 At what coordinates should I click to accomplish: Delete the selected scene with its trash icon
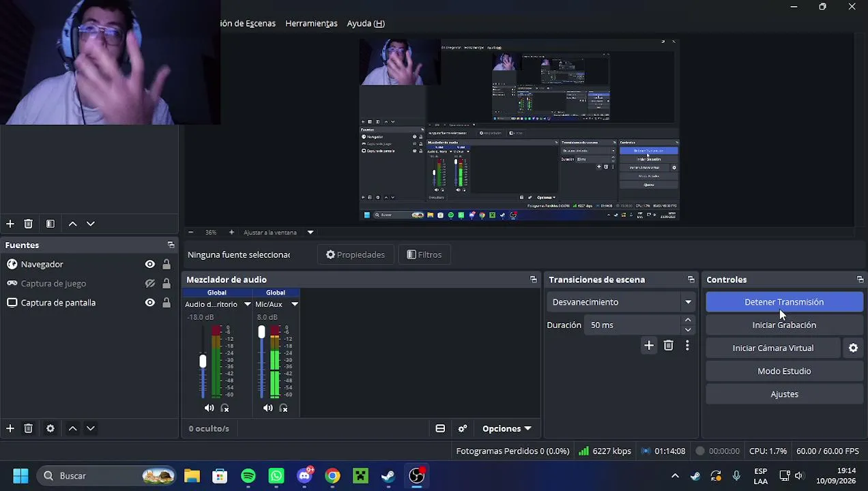(28, 224)
